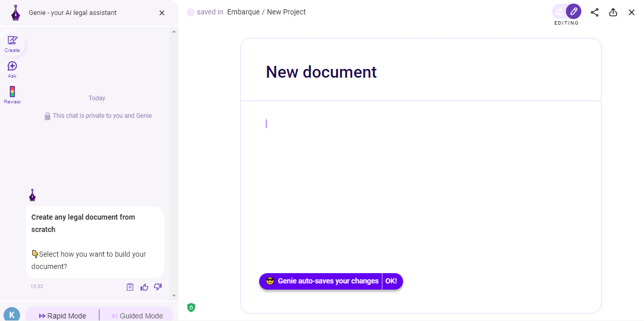Toggle the Editing mode pencil switch
Screen dimensions: 644x321
pos(566,12)
